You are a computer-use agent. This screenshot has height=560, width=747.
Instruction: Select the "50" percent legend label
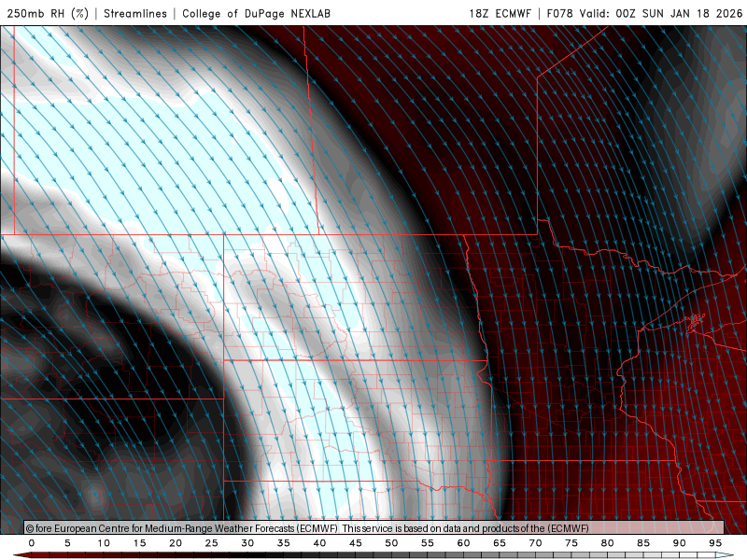pyautogui.click(x=391, y=543)
